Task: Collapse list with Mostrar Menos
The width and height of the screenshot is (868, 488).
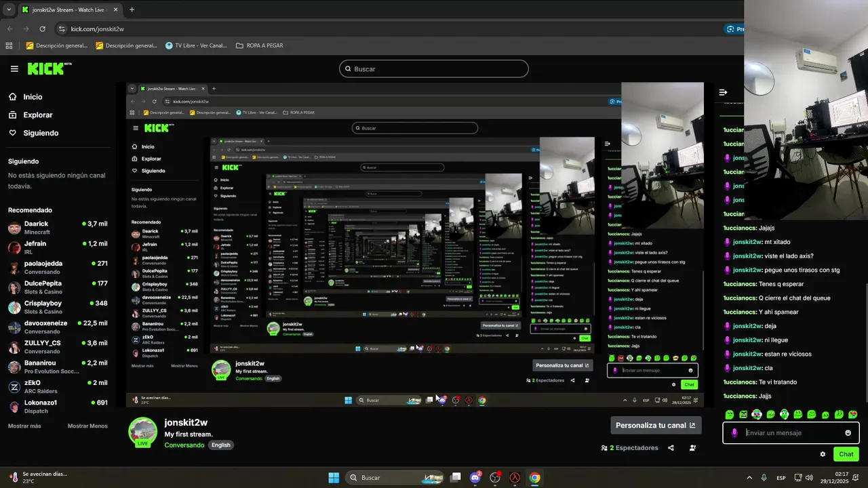Action: (87, 426)
